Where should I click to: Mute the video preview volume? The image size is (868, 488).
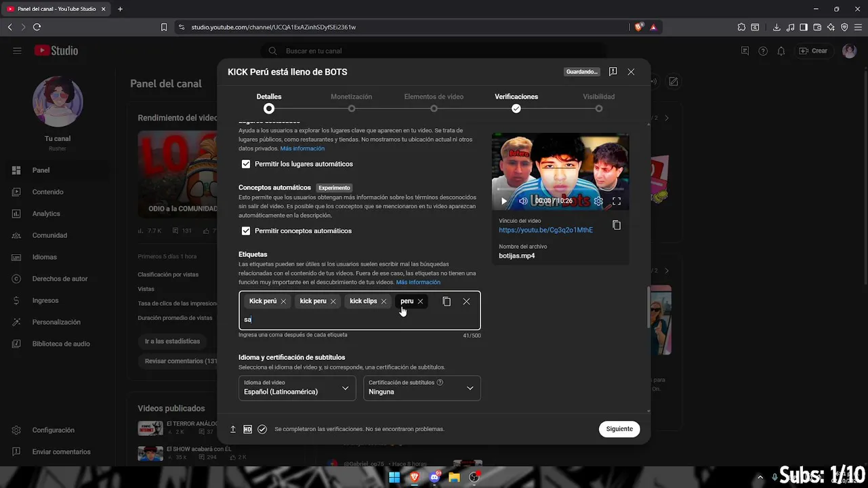click(523, 201)
